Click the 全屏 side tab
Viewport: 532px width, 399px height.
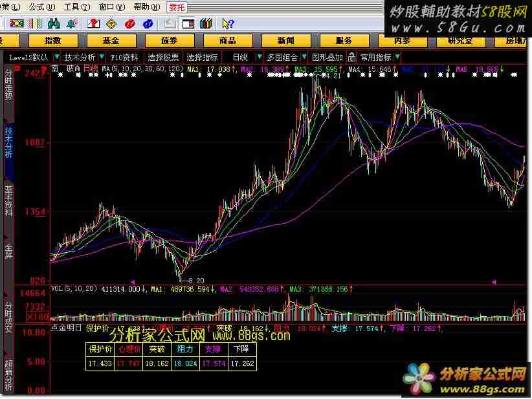click(8, 251)
